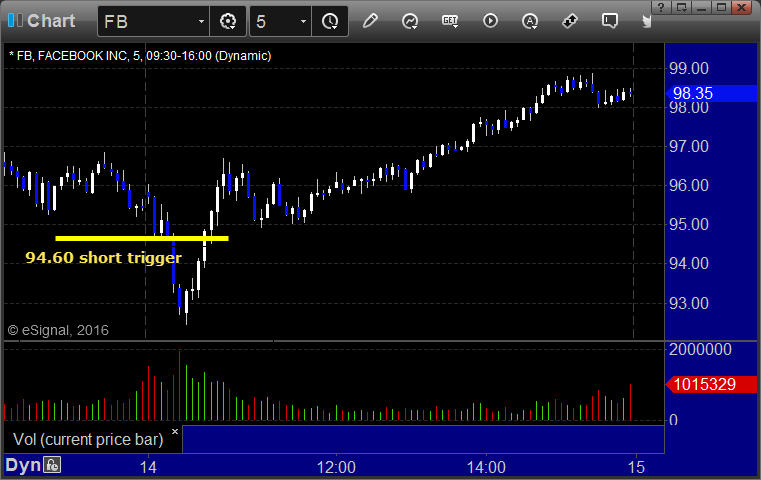Close the Vol study panel with x
The width and height of the screenshot is (761, 480).
coord(175,431)
